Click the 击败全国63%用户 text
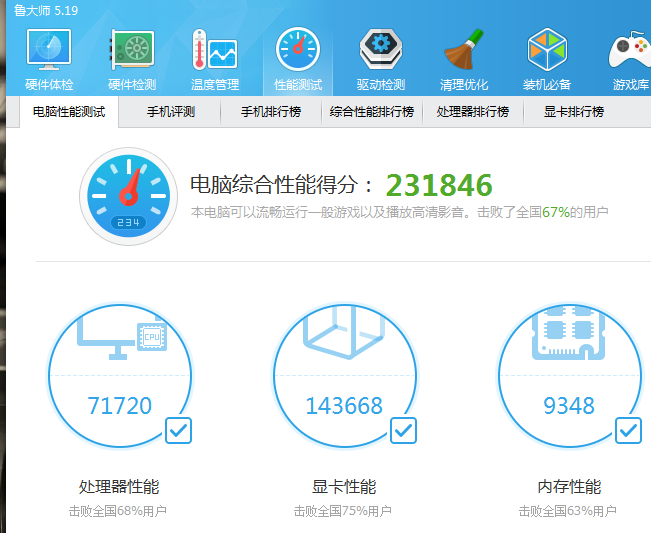This screenshot has height=533, width=651. [568, 511]
